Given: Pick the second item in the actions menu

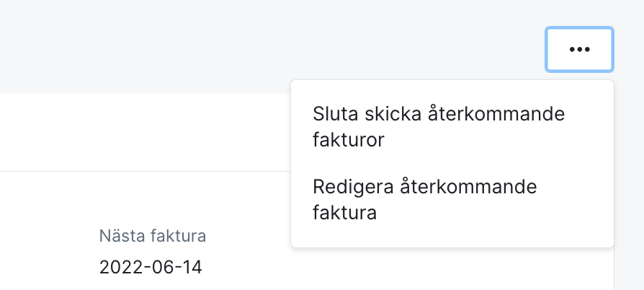Looking at the screenshot, I should click(x=425, y=200).
